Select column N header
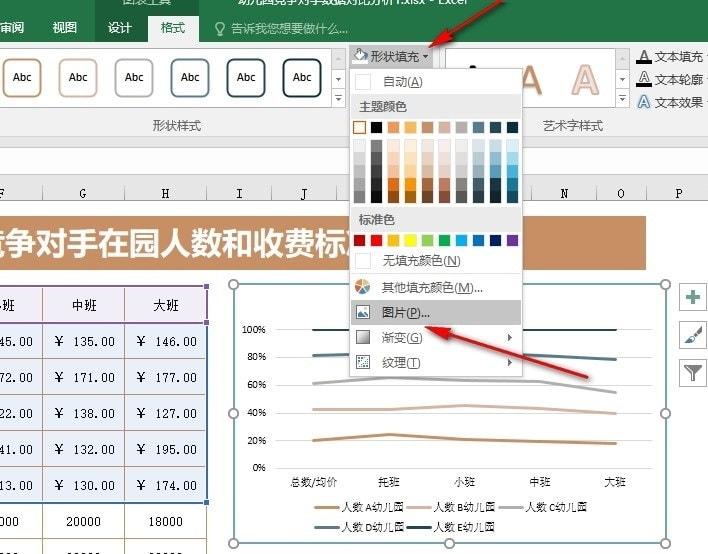708x554 pixels. coord(564,193)
